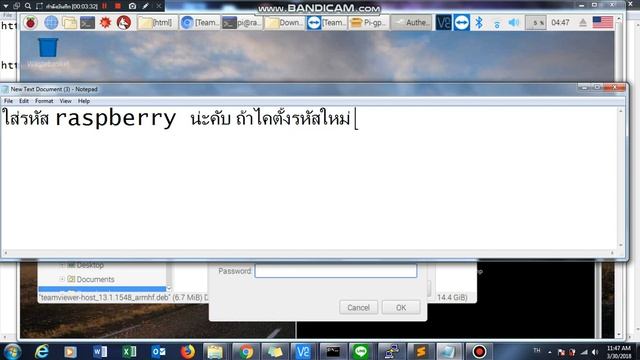Take a screenshot with Bandicam camera icon

click(x=132, y=6)
